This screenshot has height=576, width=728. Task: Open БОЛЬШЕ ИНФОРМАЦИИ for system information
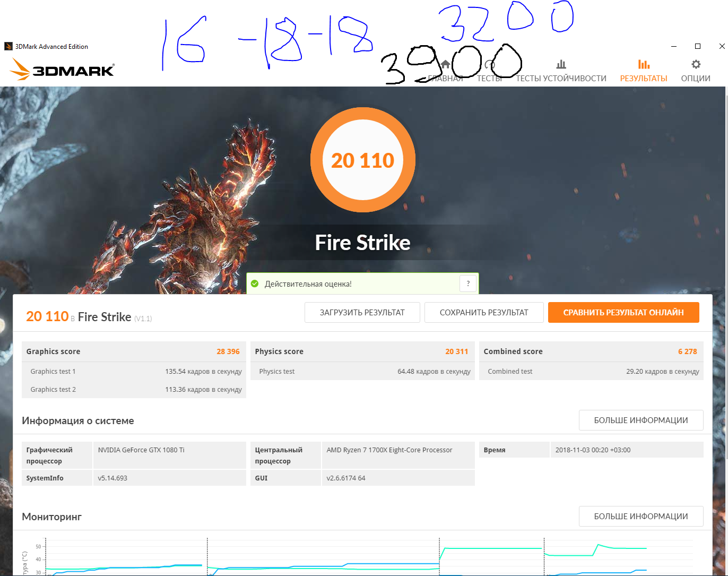coord(641,420)
